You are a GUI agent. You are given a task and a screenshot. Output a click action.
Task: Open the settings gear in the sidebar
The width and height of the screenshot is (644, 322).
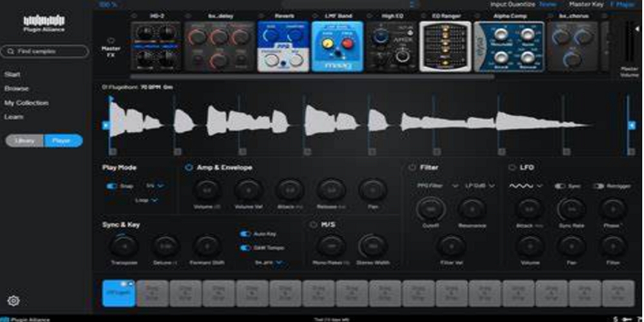(14, 301)
